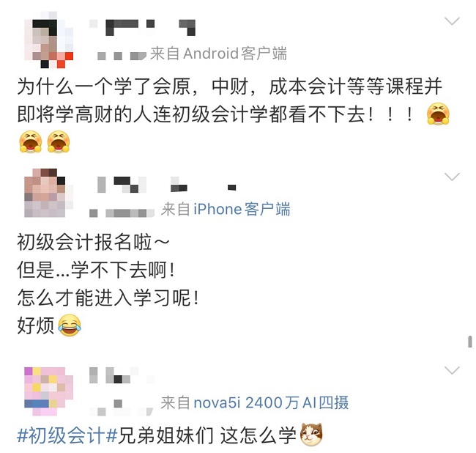Click the iPhone客户端 source link
This screenshot has width=476, height=453.
tap(242, 210)
